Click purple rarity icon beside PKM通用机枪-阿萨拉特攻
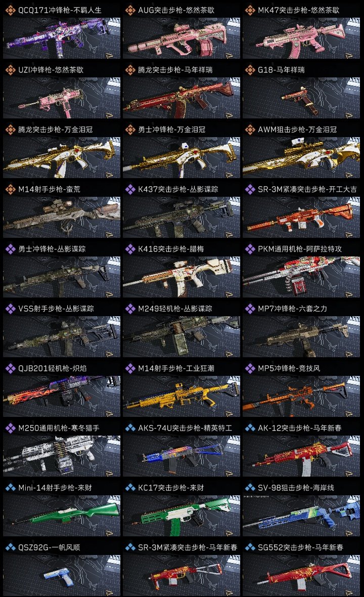The height and width of the screenshot is (597, 364). point(250,249)
